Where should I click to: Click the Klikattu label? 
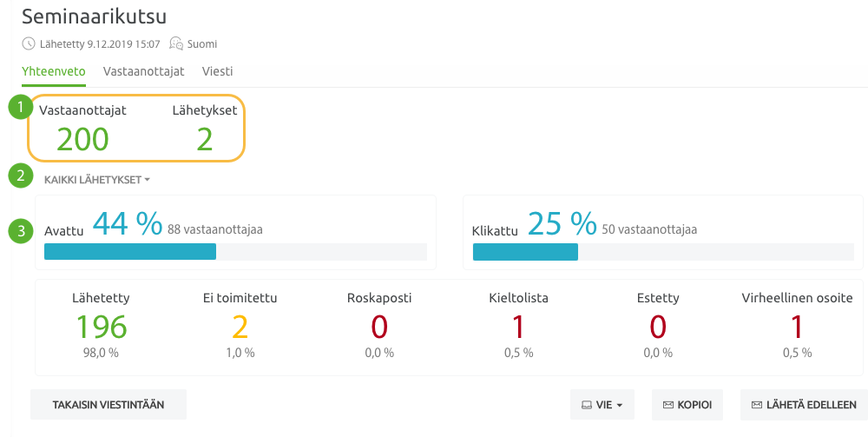coord(495,231)
